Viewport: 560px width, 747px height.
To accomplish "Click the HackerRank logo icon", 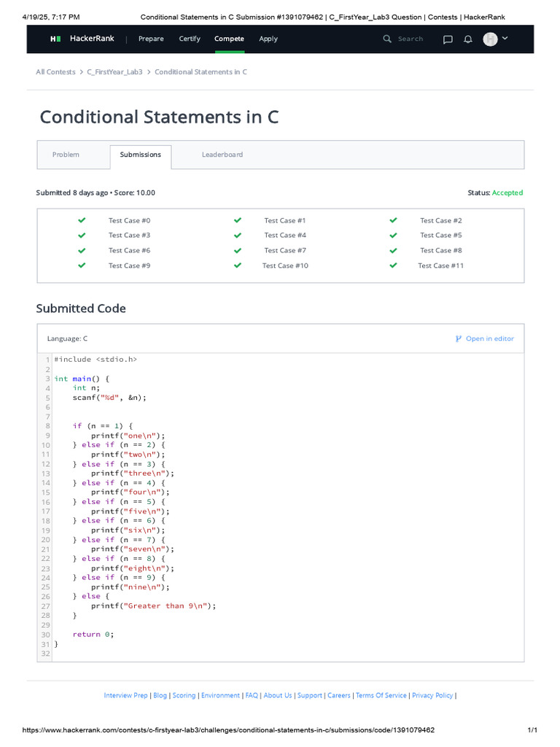I will [55, 39].
